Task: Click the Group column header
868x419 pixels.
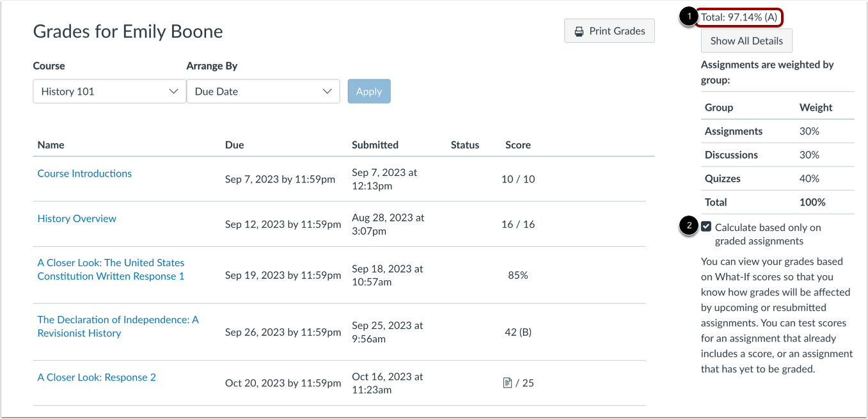Action: pyautogui.click(x=719, y=107)
